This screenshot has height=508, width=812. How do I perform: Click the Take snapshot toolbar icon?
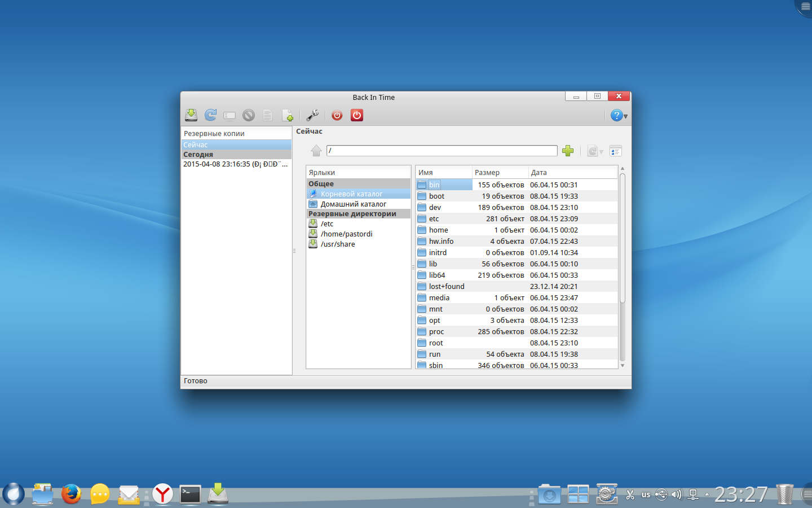pos(191,115)
